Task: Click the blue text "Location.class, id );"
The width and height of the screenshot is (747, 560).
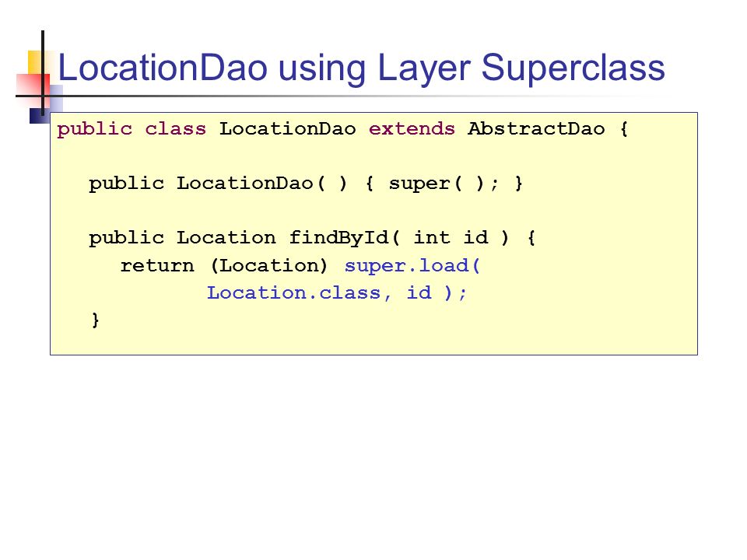Action: tap(337, 293)
